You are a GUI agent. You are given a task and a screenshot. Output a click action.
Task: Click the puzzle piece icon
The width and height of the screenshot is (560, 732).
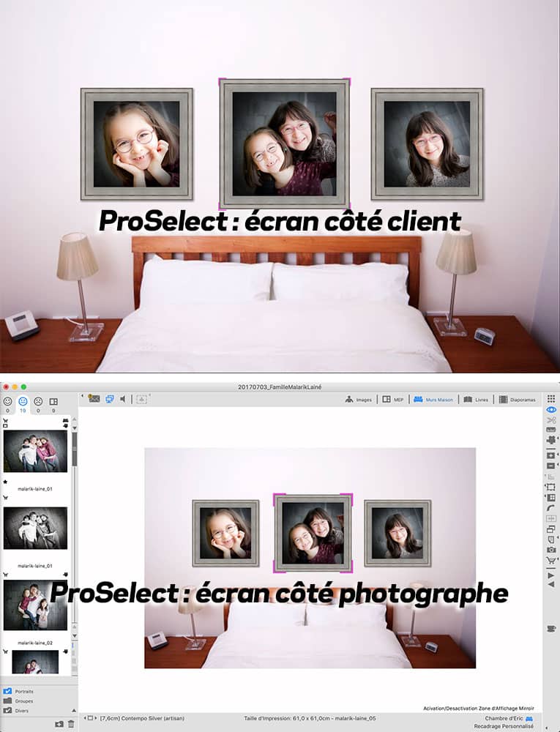551,440
